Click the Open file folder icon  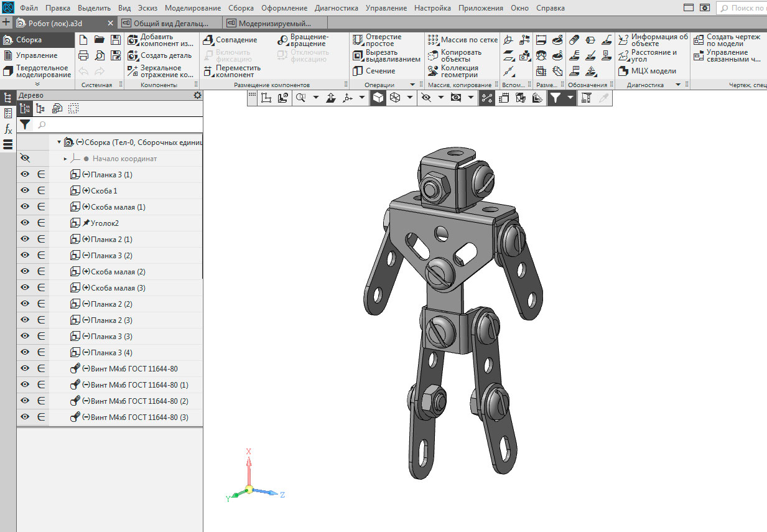[99, 40]
